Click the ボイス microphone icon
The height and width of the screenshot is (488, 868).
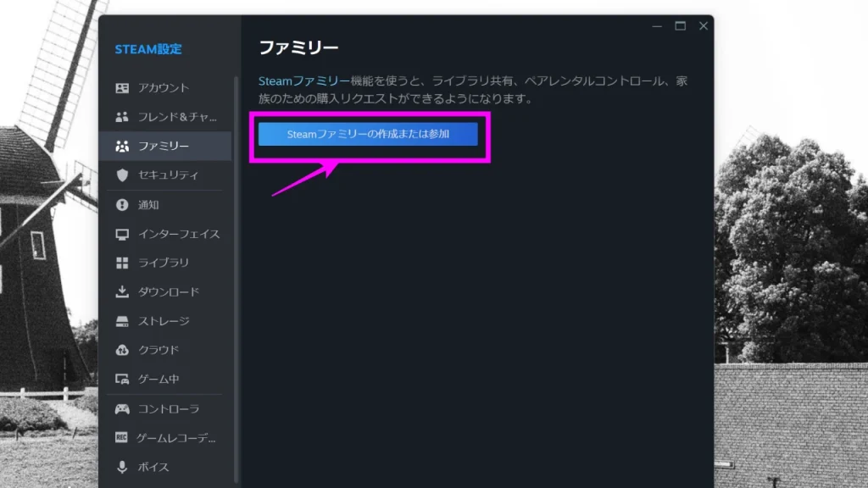[122, 467]
